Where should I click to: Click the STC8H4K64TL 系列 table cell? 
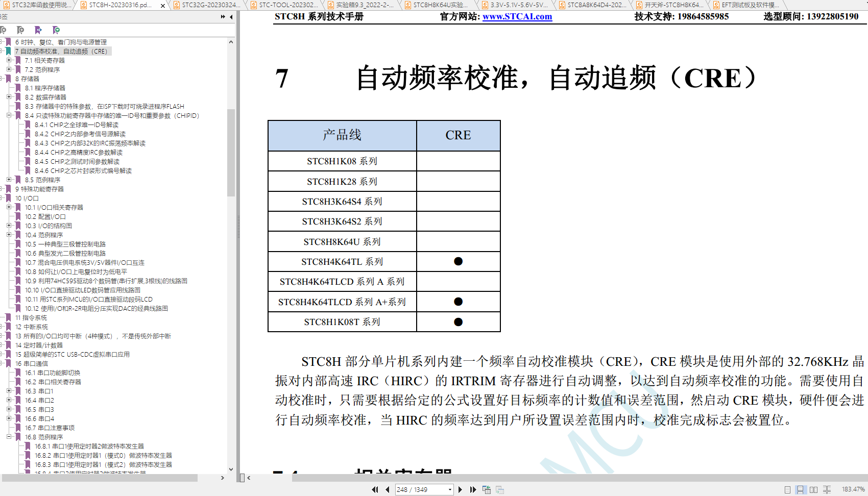point(342,262)
